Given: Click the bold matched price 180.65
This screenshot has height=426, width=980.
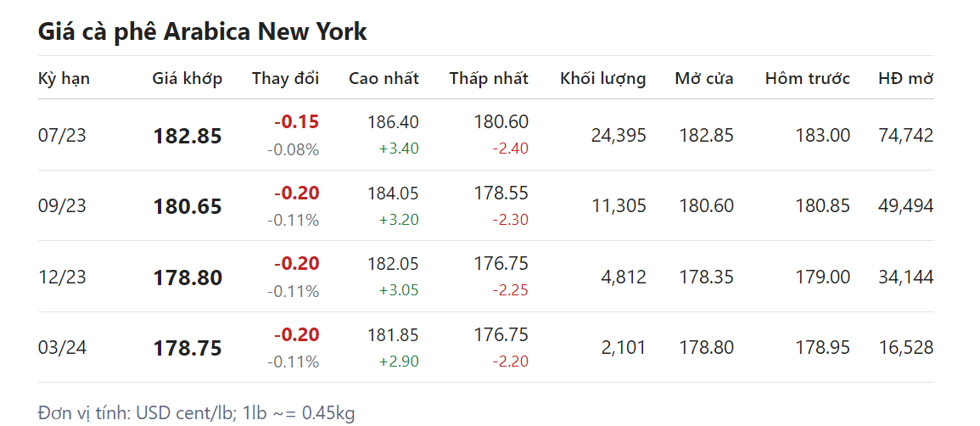Looking at the screenshot, I should [188, 207].
